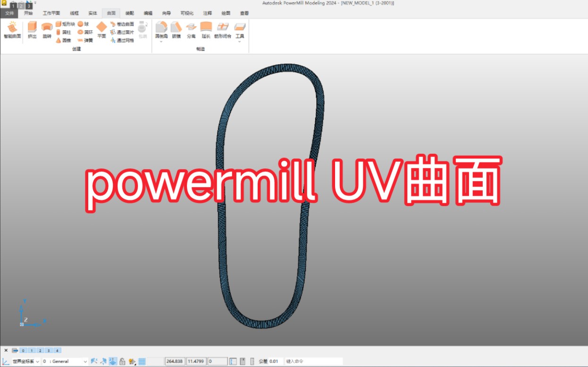This screenshot has width=588, height=367.
Task: Select the 智能曲面 smart surface tool
Action: tap(12, 29)
